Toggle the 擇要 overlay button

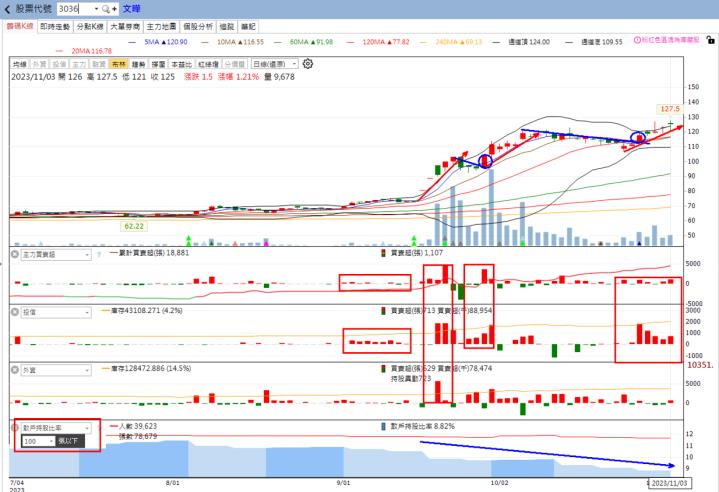(x=158, y=64)
